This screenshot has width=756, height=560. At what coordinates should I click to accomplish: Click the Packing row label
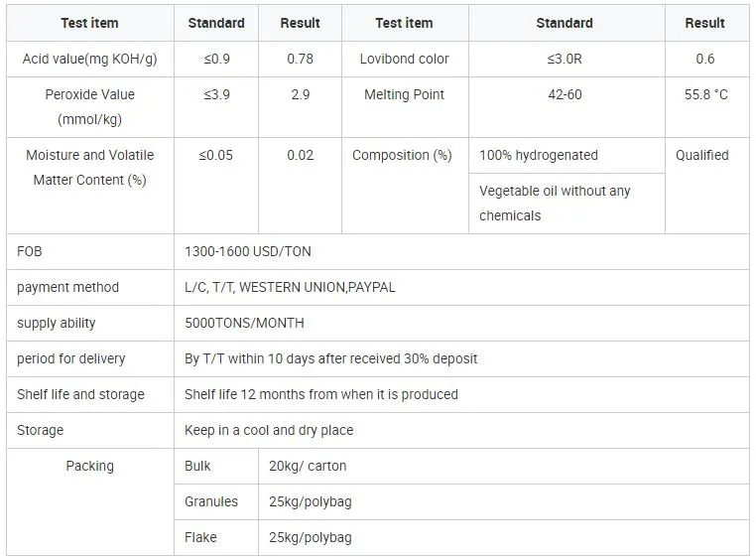click(x=89, y=466)
